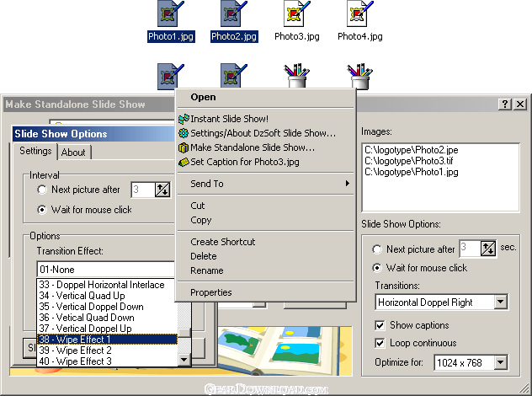Click interval spinner arrows beside sec. label
The image size is (532, 396).
pos(488,249)
